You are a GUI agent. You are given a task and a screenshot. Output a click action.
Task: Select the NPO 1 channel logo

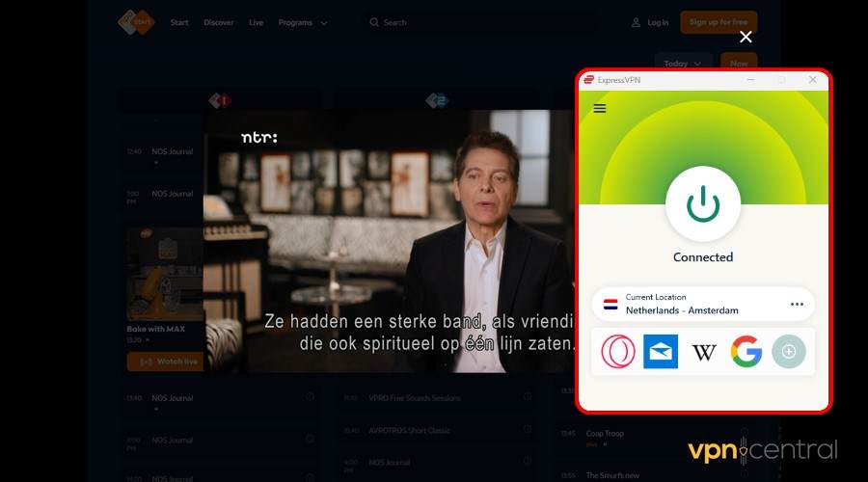220,100
